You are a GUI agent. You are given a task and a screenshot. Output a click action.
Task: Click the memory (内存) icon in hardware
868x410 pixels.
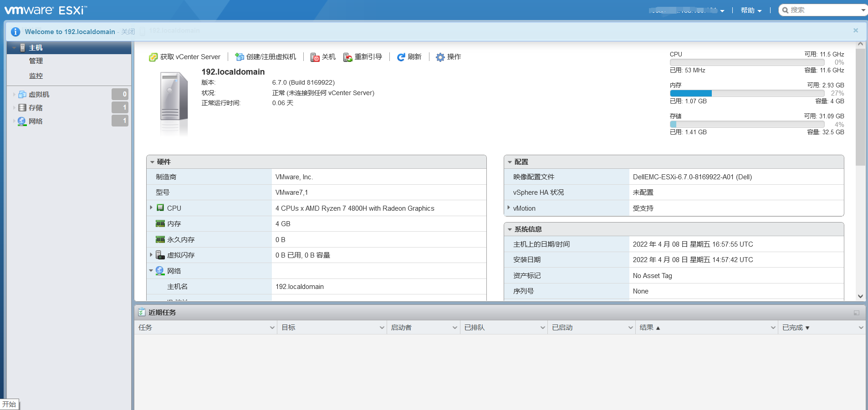tap(160, 223)
